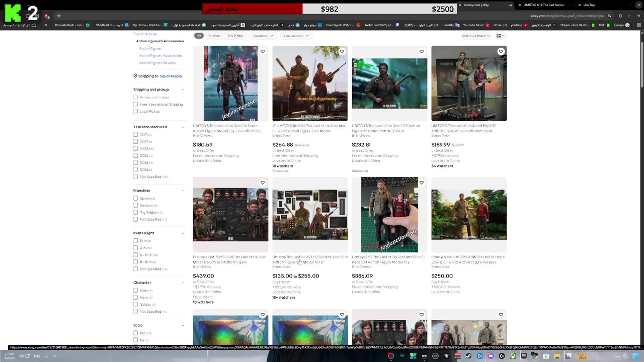This screenshot has height=362, width=644.
Task: Switch to the Auction tab
Action: click(x=214, y=36)
